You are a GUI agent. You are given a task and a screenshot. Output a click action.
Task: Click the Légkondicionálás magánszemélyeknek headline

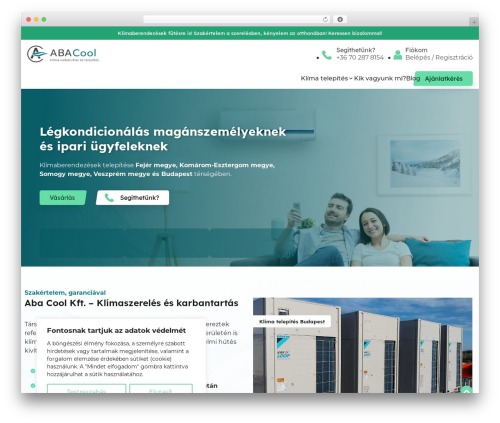(x=163, y=139)
